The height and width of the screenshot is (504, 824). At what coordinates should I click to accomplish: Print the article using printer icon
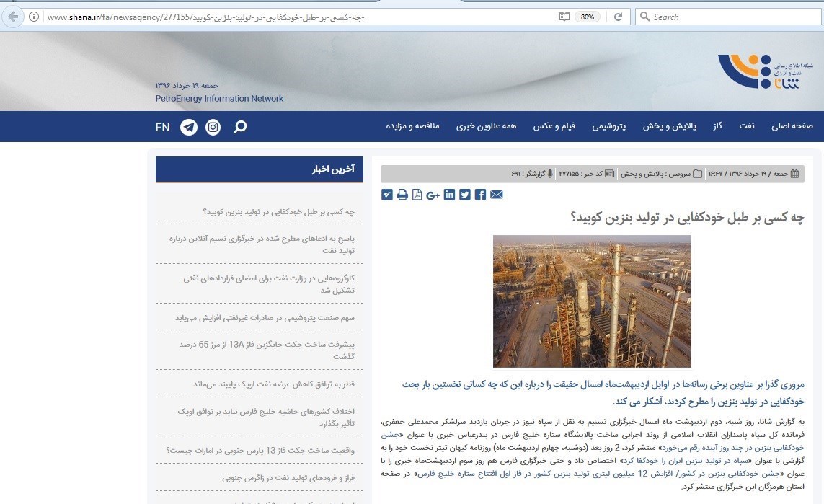[x=402, y=195]
